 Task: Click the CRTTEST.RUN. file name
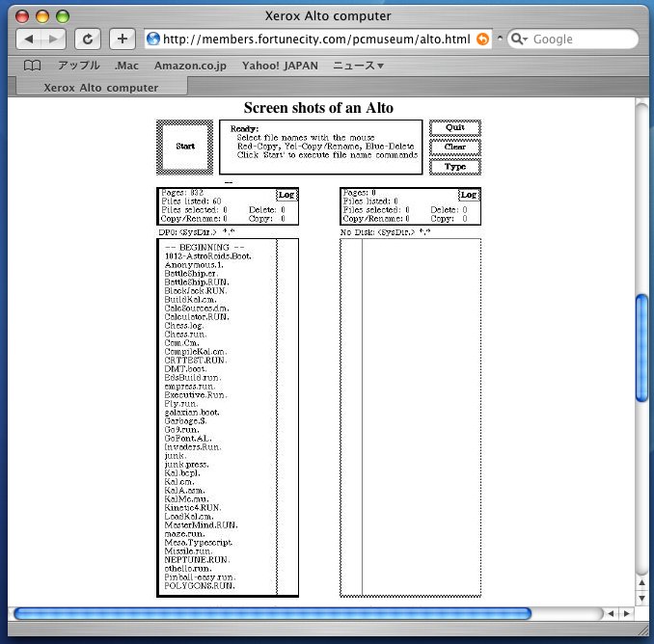click(x=196, y=361)
